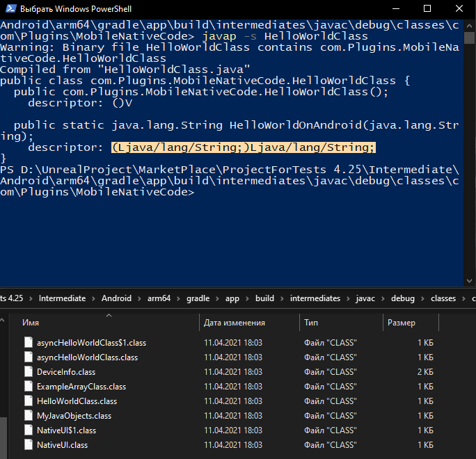The width and height of the screenshot is (476, 459).
Task: Click file icon of NativeUI.class
Action: pyautogui.click(x=29, y=444)
